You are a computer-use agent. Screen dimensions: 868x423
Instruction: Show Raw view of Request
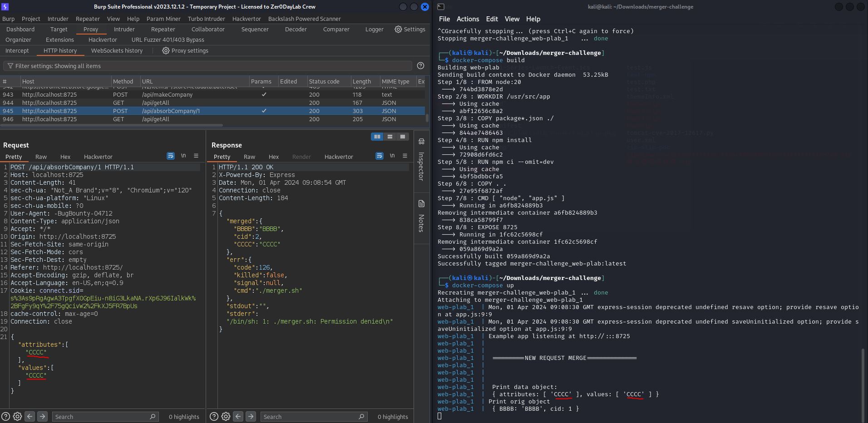(x=41, y=157)
